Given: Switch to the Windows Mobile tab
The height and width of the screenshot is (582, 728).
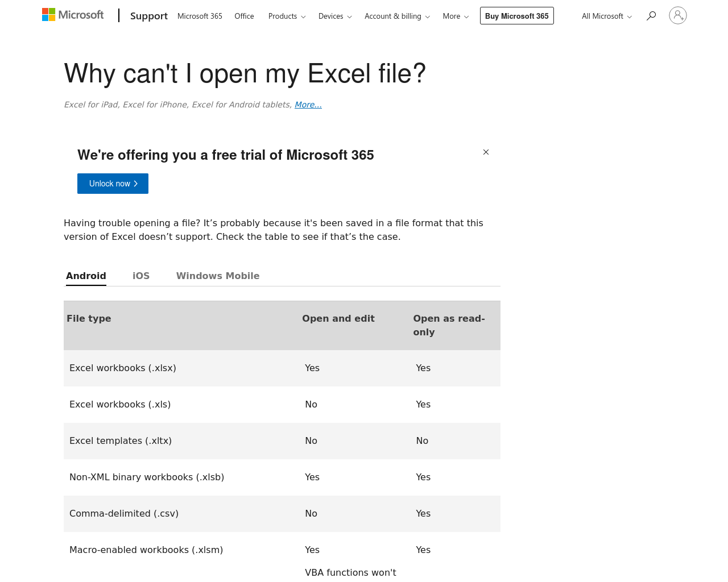Looking at the screenshot, I should click(218, 276).
